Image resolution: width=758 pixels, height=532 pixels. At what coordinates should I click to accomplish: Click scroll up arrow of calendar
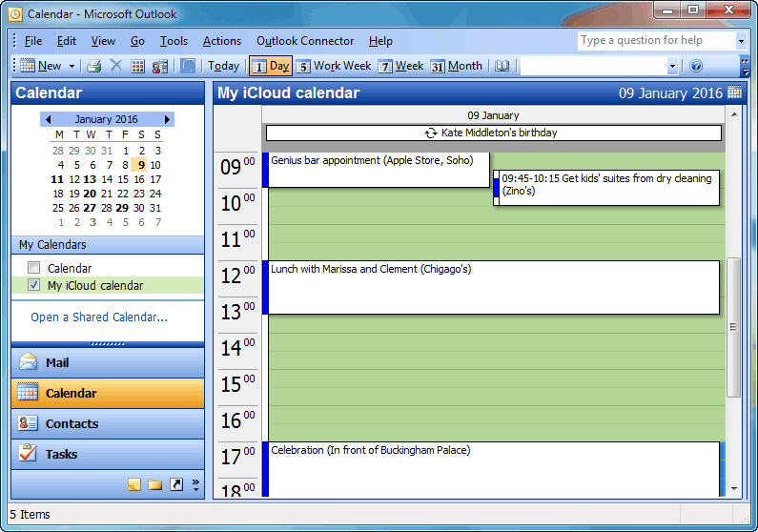click(x=734, y=114)
